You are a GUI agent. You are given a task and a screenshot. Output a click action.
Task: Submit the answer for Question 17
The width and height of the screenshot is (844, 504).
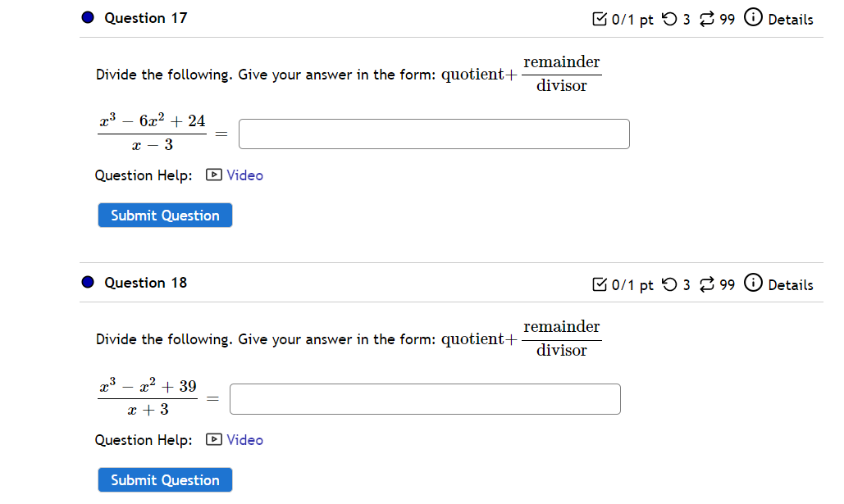coord(164,215)
